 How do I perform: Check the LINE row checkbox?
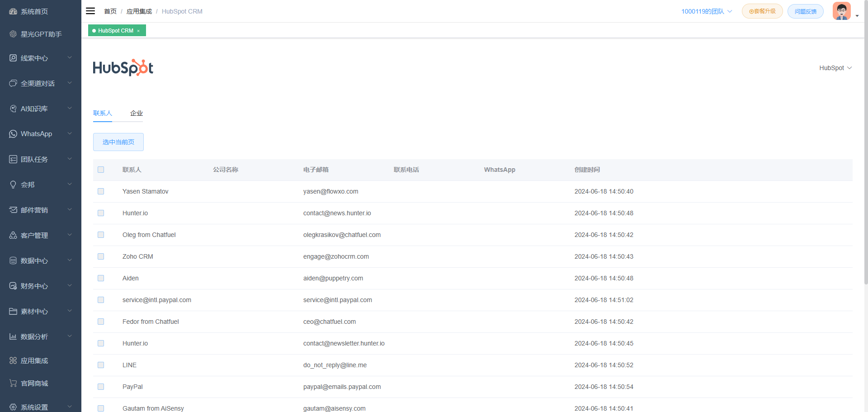click(x=101, y=365)
